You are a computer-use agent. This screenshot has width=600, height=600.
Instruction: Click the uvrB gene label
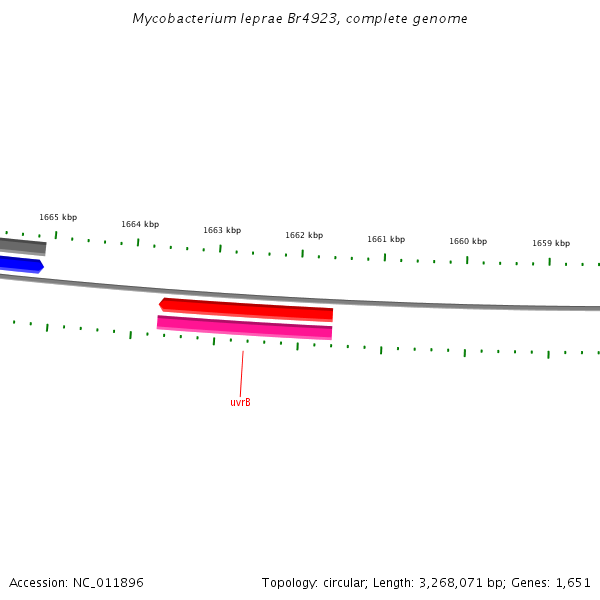coord(240,403)
